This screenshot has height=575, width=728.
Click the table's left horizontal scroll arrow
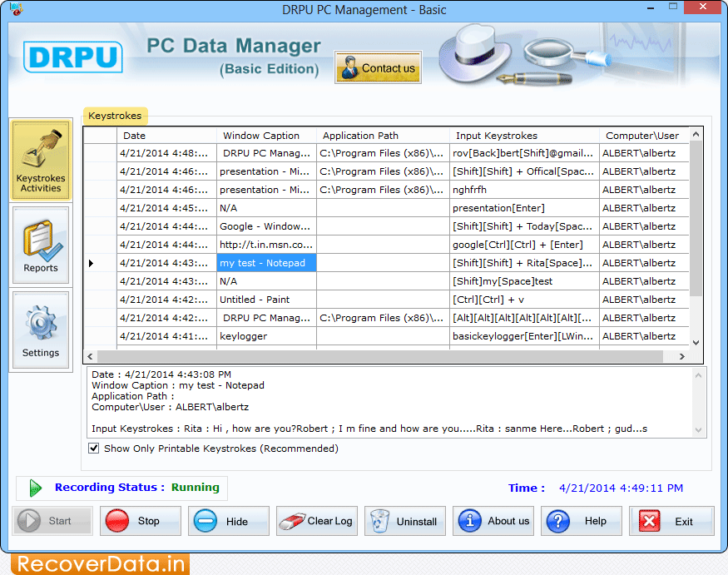click(91, 357)
